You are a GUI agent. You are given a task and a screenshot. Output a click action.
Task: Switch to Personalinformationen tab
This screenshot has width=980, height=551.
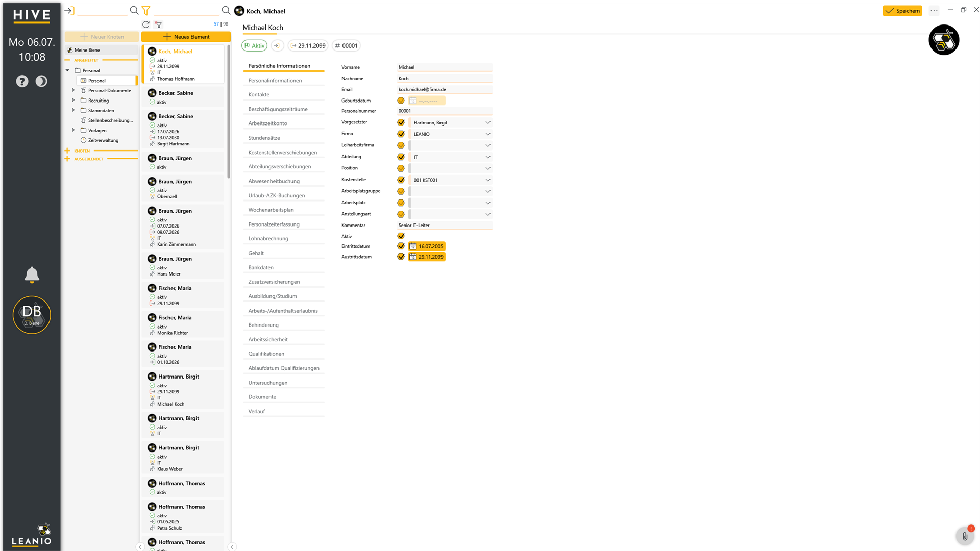click(283, 81)
